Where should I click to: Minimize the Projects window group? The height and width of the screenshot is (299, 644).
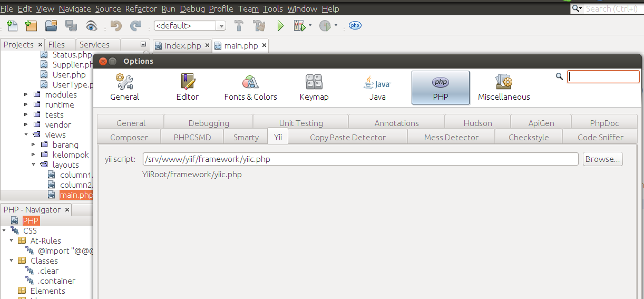coord(143,44)
